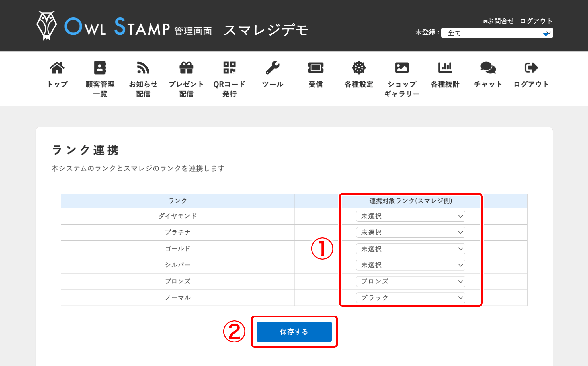Open QR code issuing icon
588x366 pixels.
tap(229, 68)
